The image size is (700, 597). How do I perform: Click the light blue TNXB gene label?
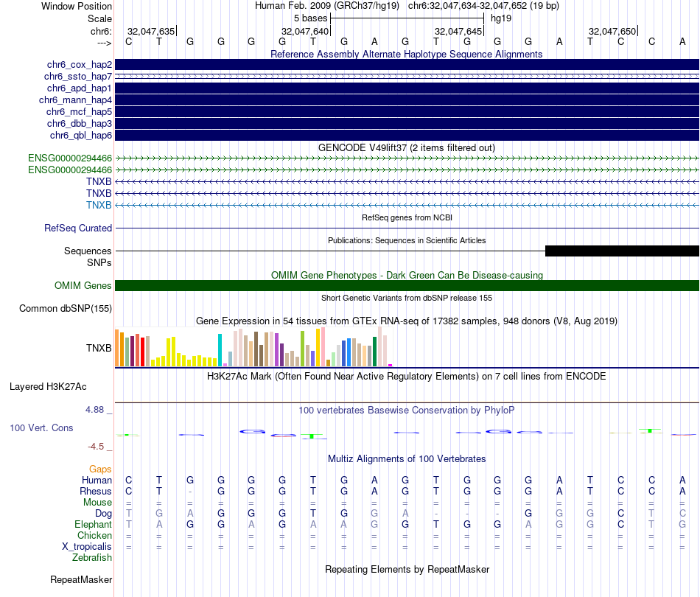(99, 205)
